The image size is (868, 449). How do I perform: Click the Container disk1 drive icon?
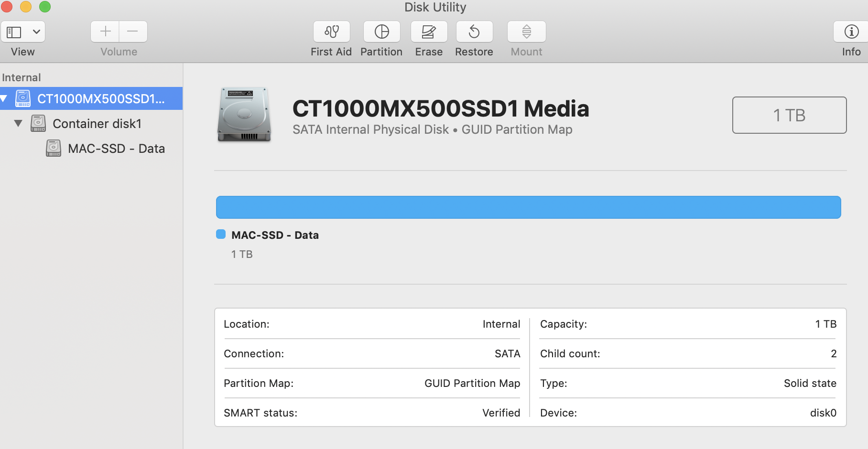pyautogui.click(x=38, y=123)
